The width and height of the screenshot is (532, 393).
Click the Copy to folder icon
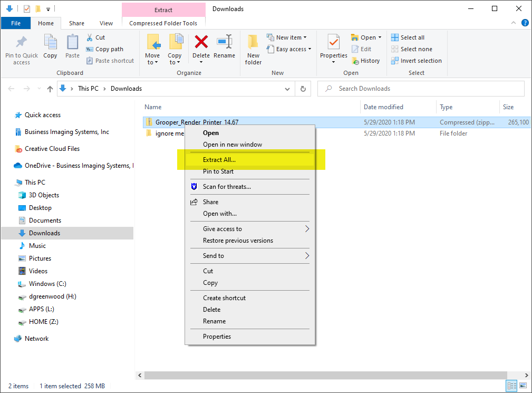(176, 42)
